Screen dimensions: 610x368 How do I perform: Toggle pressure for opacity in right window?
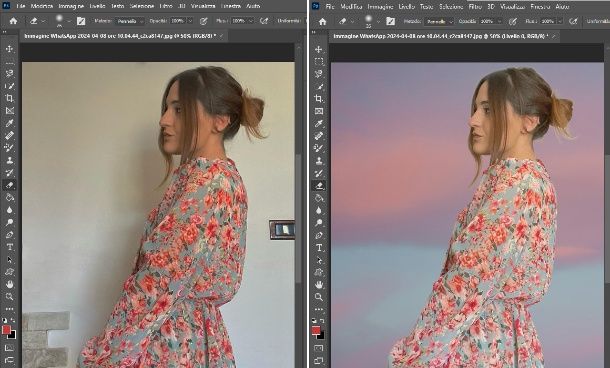tap(513, 21)
